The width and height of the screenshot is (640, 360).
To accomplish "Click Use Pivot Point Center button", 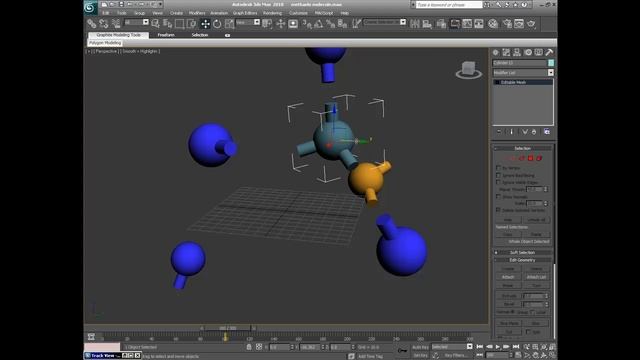I will click(267, 24).
